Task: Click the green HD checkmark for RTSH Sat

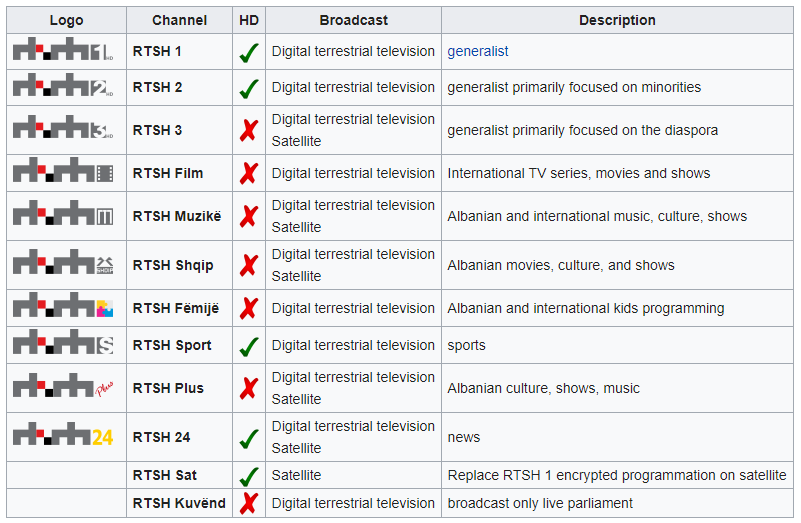Action: pyautogui.click(x=249, y=476)
